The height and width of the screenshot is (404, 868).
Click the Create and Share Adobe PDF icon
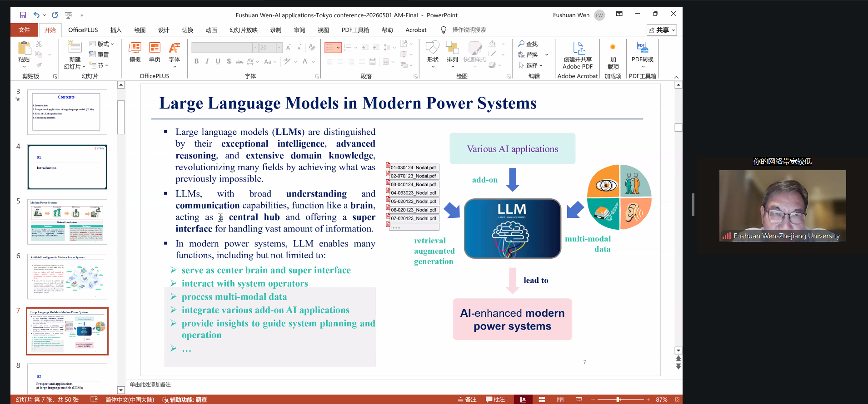point(578,48)
